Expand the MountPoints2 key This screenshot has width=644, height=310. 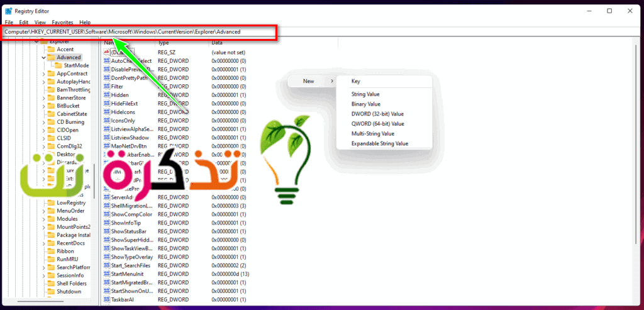43,227
